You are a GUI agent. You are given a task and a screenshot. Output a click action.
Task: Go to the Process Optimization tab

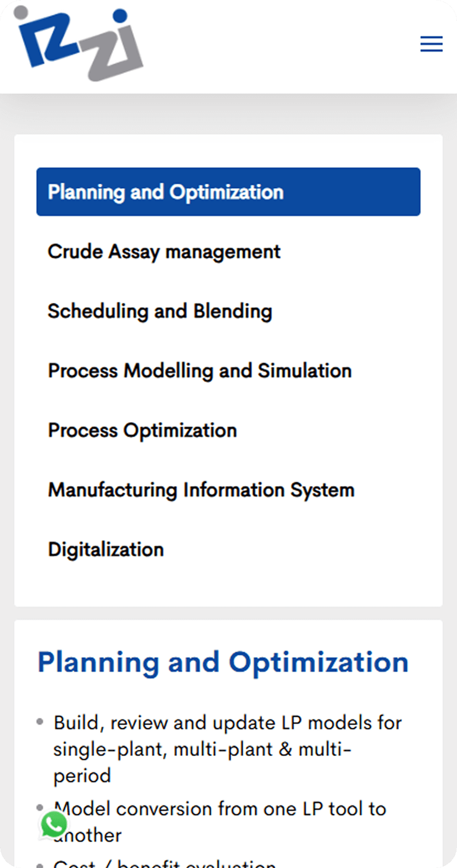143,430
